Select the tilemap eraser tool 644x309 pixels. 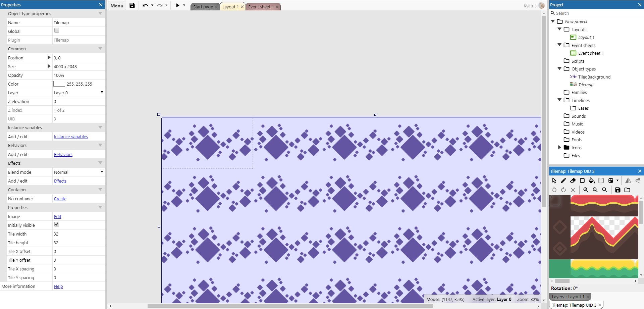[x=573, y=181]
